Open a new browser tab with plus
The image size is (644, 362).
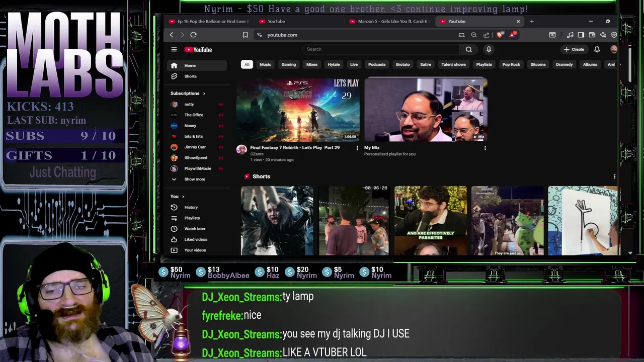(x=532, y=21)
